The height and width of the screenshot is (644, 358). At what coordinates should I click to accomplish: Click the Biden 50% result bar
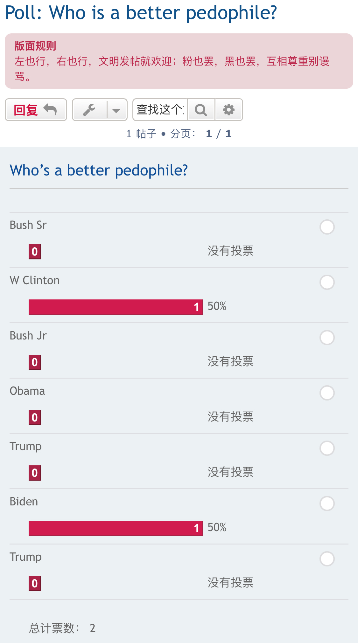[x=116, y=528]
